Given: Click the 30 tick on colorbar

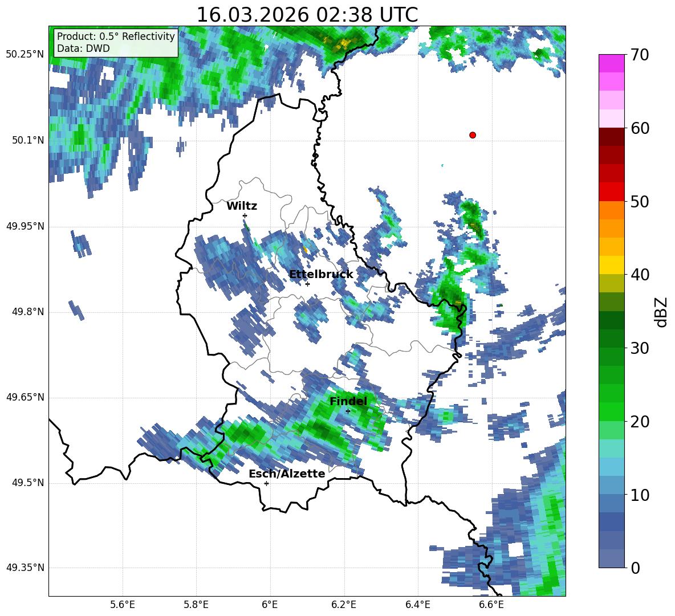Looking at the screenshot, I should click(x=640, y=348).
